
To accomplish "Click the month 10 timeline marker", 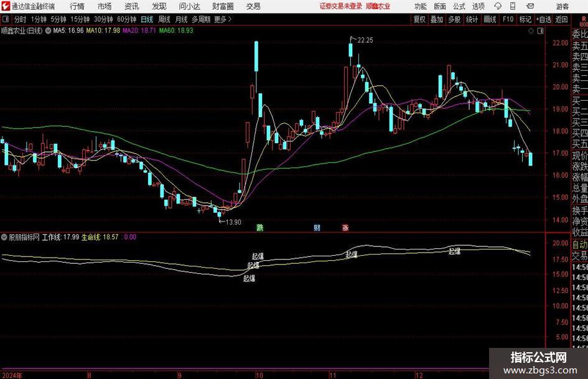I will pos(259,375).
